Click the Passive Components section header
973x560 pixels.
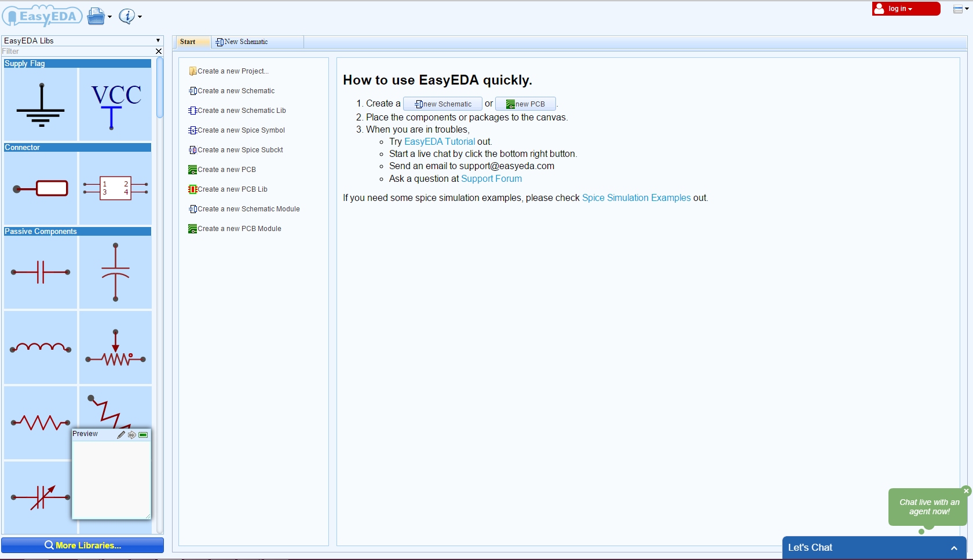[x=78, y=231]
